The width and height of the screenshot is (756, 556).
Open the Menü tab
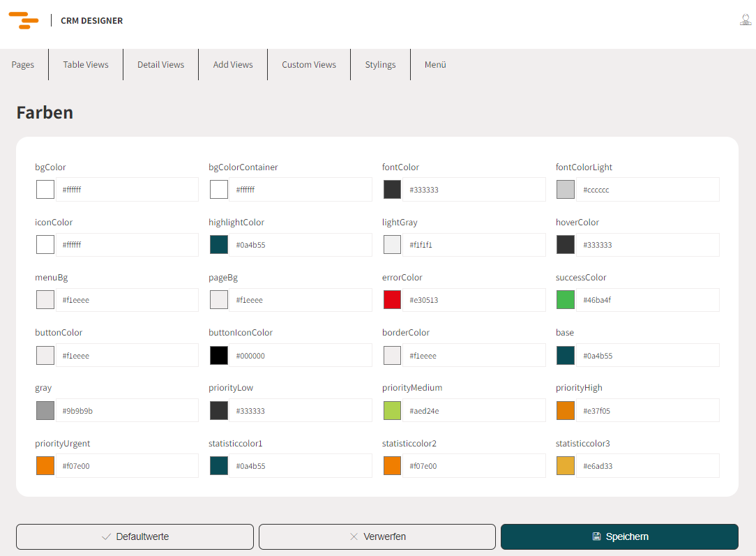point(435,65)
